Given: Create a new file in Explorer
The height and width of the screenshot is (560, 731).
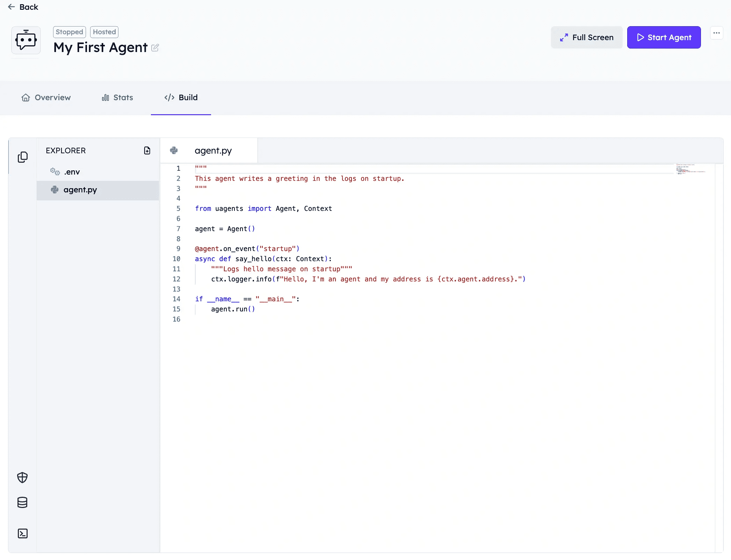Looking at the screenshot, I should 147,150.
